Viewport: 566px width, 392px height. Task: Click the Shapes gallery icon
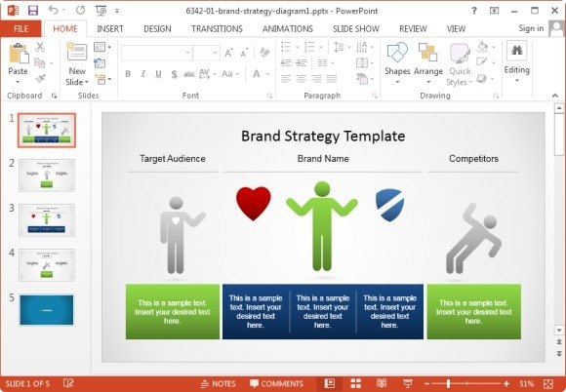point(397,53)
